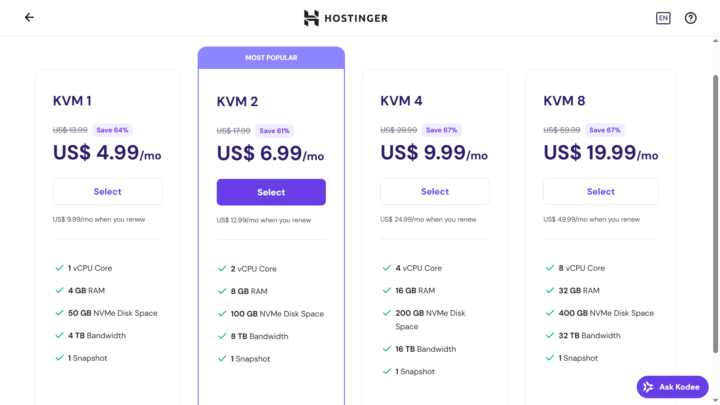Click the Save 64% badge
Screen dimensions: 720x405
coord(112,130)
